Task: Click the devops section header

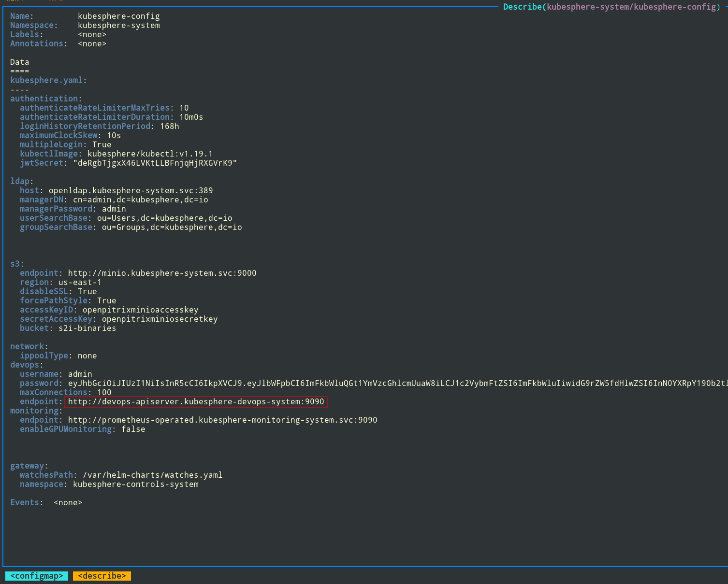Action: [x=27, y=365]
